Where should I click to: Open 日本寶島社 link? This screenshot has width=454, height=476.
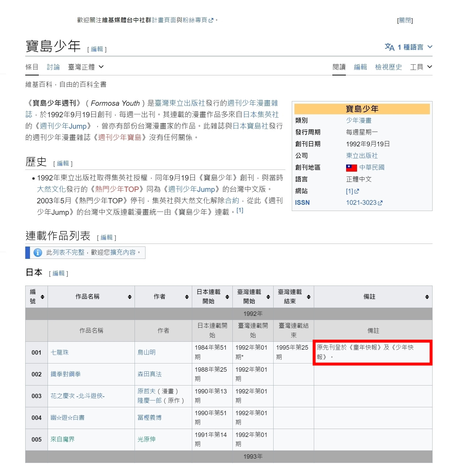pos(250,126)
